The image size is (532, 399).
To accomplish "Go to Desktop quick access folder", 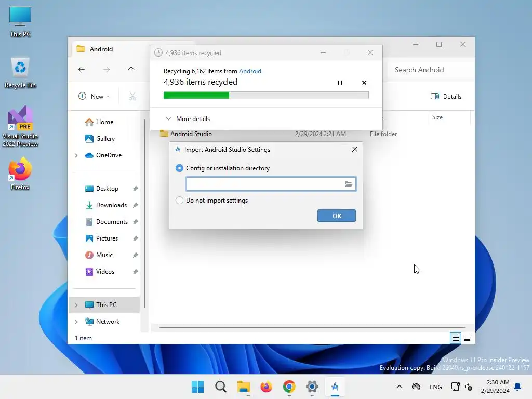I will [x=101, y=189].
